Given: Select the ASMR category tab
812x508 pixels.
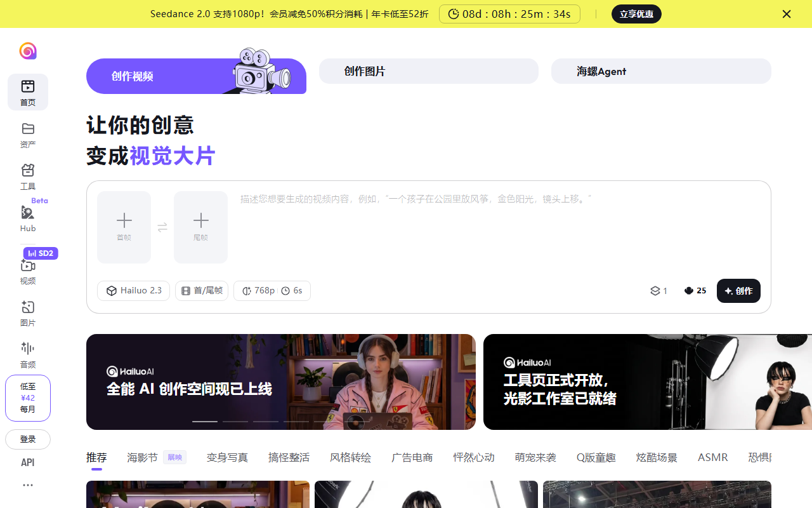Looking at the screenshot, I should click(x=713, y=457).
